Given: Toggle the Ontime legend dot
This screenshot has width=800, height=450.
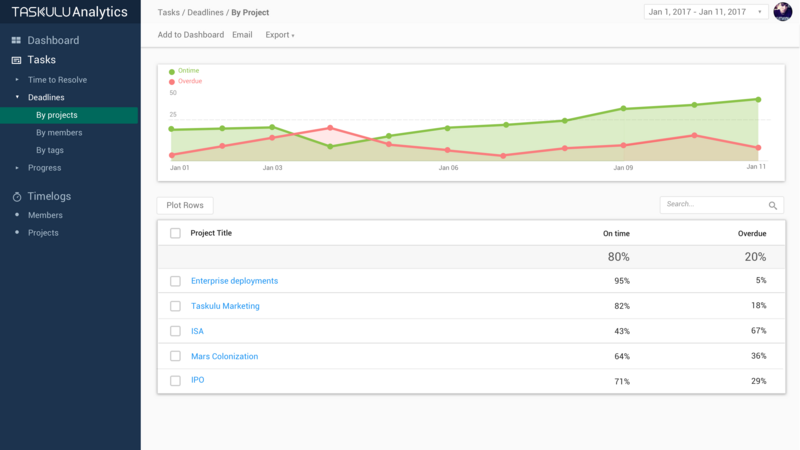Looking at the screenshot, I should coord(172,71).
